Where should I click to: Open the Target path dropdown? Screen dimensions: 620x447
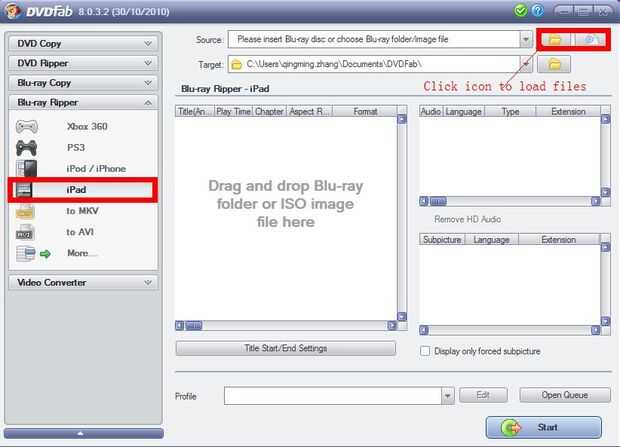526,64
